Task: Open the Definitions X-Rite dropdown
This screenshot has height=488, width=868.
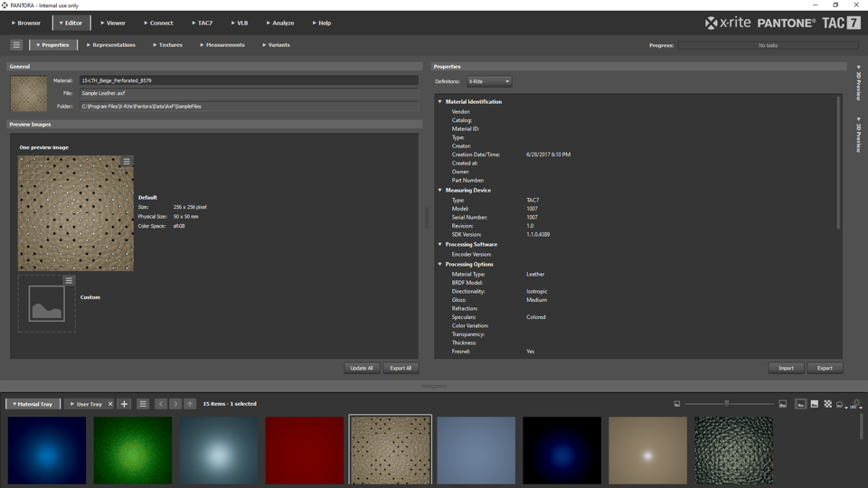Action: coord(489,81)
